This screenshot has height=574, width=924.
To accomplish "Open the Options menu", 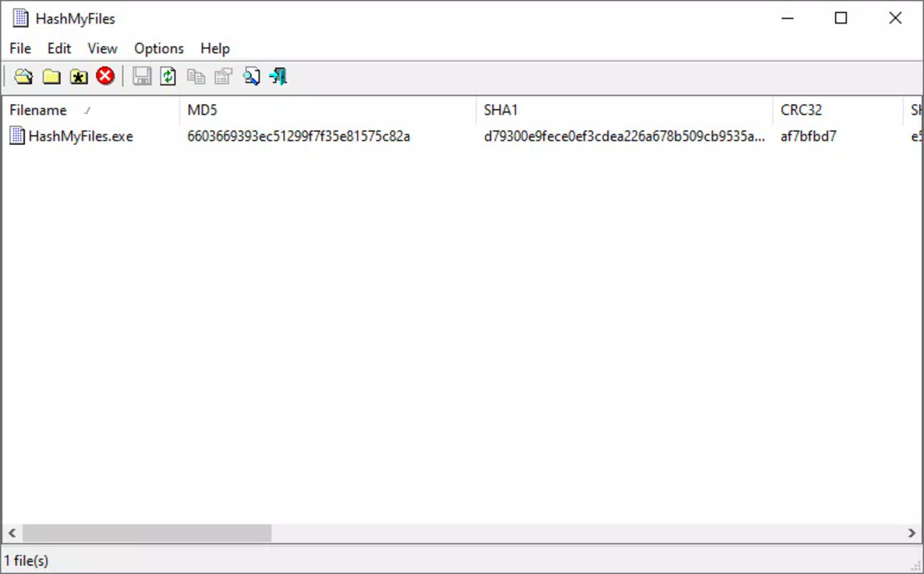I will (x=159, y=49).
